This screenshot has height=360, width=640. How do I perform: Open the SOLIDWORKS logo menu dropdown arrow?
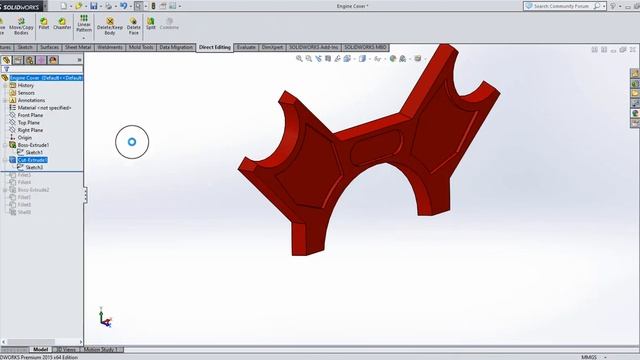(45, 6)
